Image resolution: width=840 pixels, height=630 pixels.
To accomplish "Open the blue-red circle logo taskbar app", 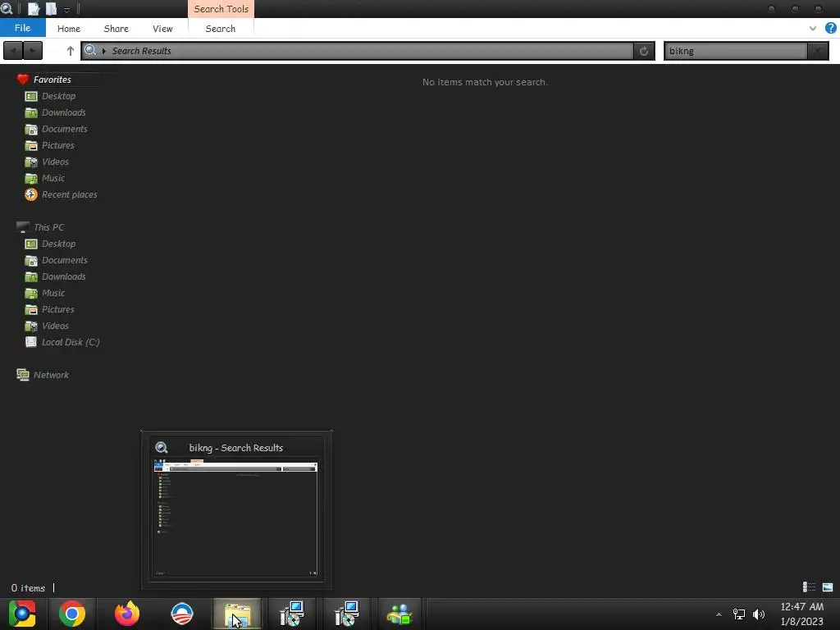I will (181, 614).
